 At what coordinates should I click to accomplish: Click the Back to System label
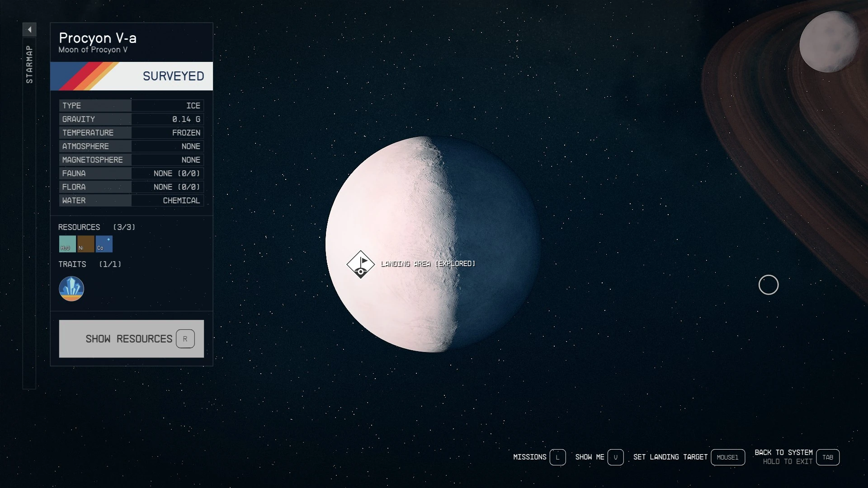[x=783, y=452]
